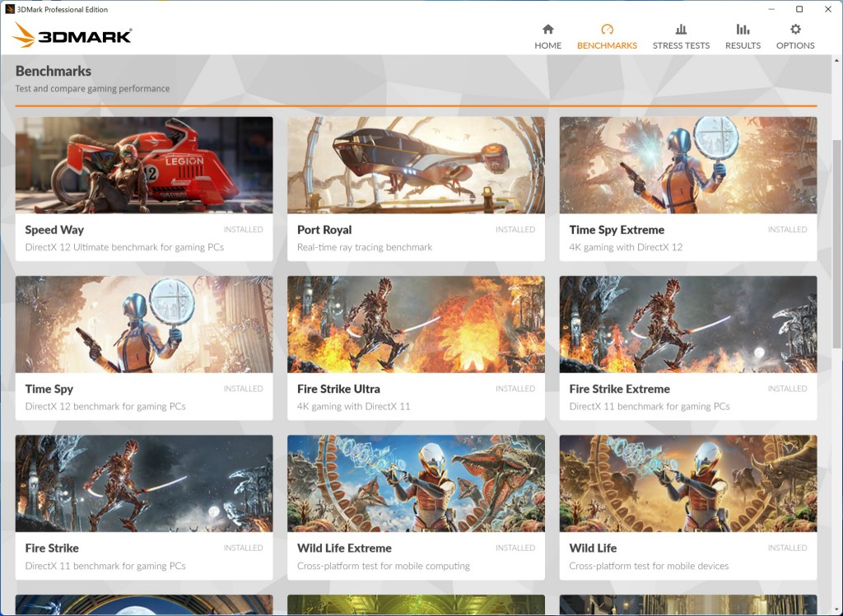The width and height of the screenshot is (843, 616).
Task: Click '4K gaming with DirectX 11' description
Action: pos(354,407)
